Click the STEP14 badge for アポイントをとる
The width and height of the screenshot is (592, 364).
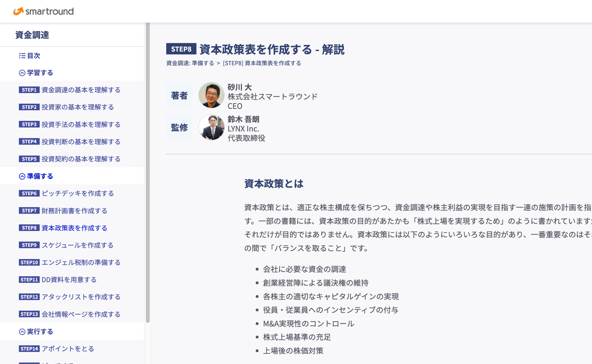tap(29, 349)
